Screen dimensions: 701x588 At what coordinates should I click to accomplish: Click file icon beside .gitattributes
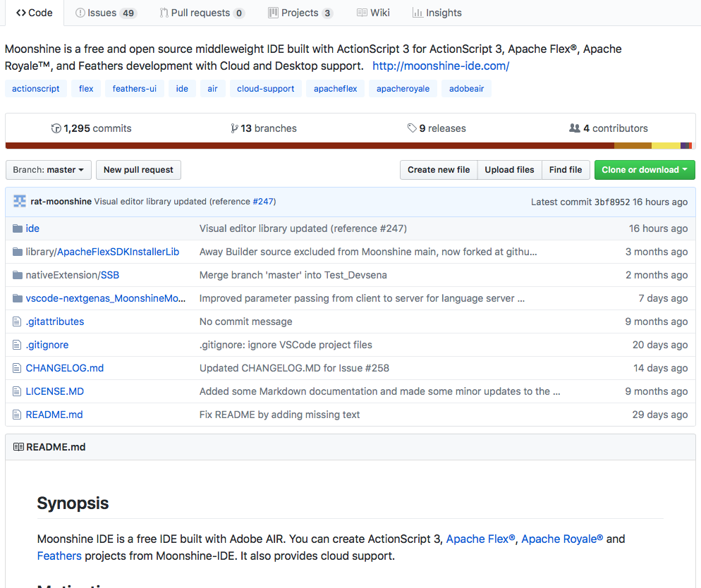17,321
